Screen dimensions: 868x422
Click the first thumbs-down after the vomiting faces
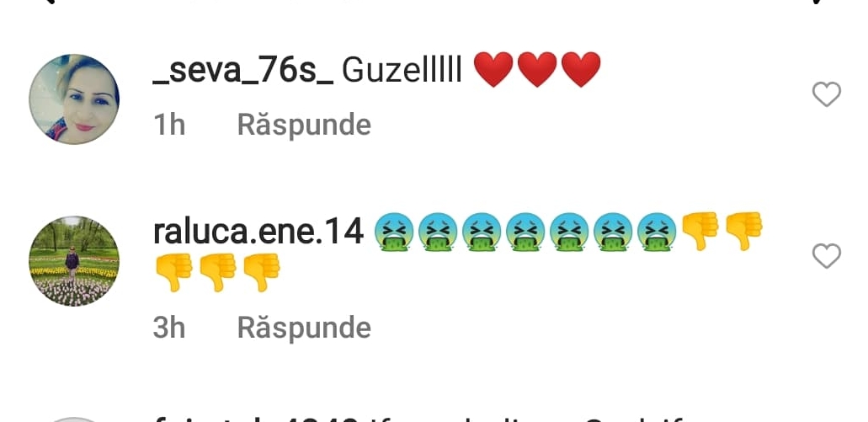click(x=700, y=232)
